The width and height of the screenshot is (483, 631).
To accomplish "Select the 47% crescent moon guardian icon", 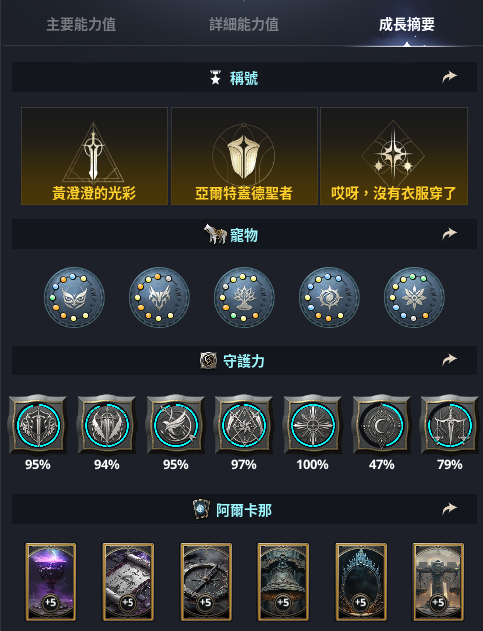I will click(x=381, y=425).
